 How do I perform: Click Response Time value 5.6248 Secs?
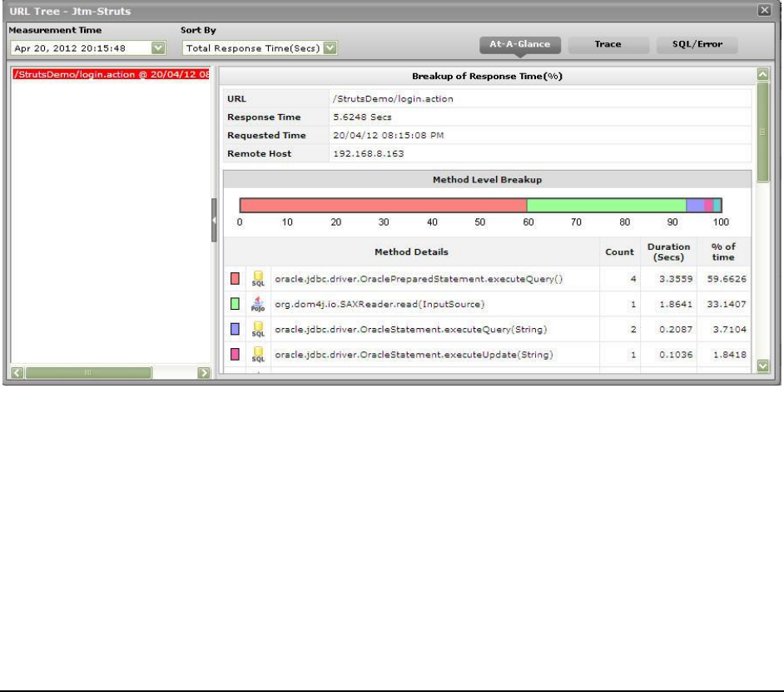tap(363, 117)
